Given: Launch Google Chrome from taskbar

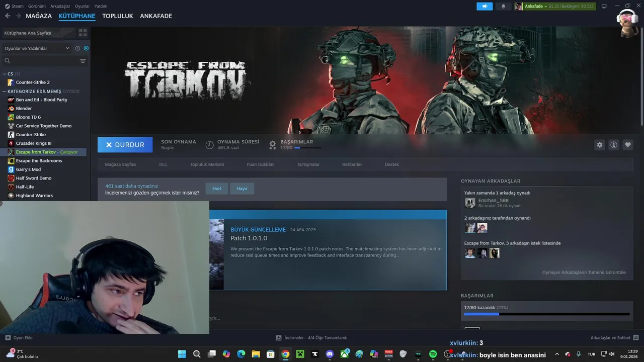Looking at the screenshot, I should [285, 354].
